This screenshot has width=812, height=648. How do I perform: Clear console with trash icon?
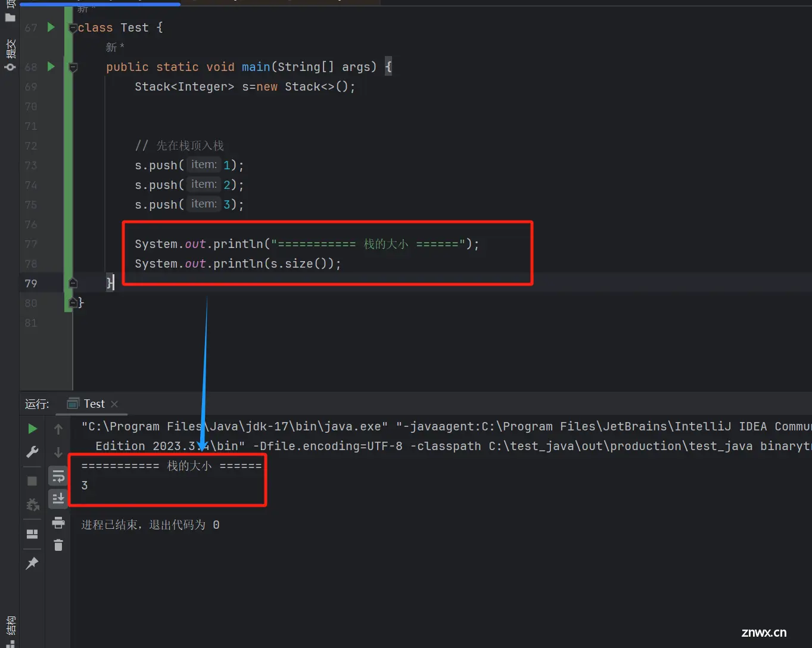(58, 545)
